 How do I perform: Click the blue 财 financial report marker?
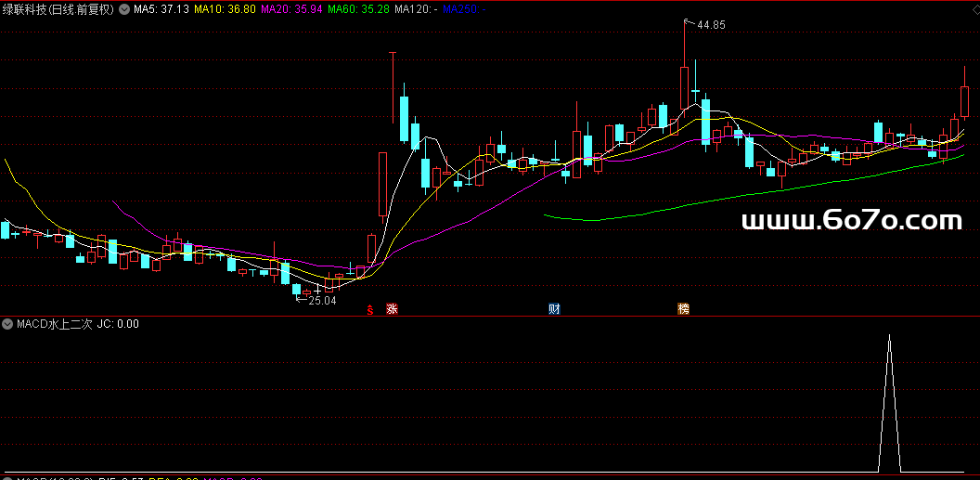point(554,309)
